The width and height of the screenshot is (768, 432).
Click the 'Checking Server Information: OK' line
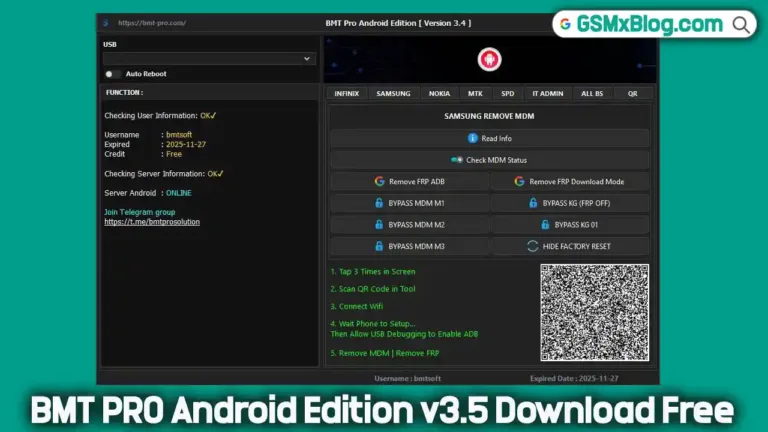click(x=164, y=174)
